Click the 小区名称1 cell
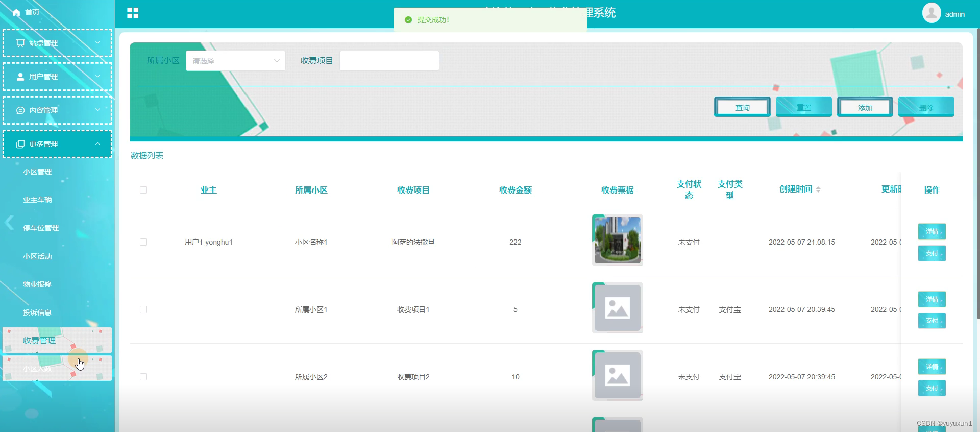This screenshot has height=432, width=980. click(x=311, y=242)
